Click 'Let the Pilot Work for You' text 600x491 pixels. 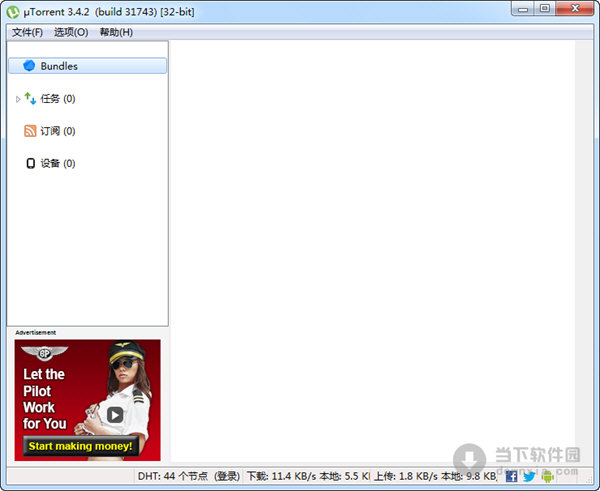[44, 399]
